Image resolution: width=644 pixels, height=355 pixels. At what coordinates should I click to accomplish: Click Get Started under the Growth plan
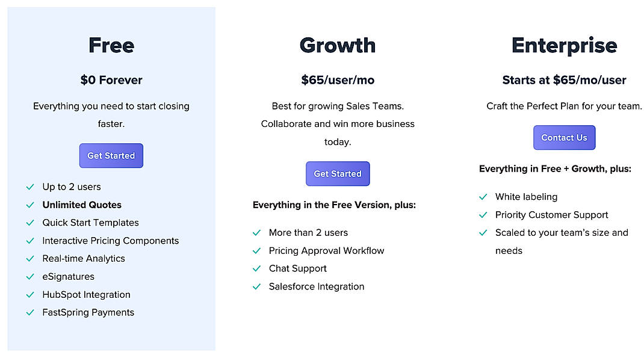[x=338, y=173]
